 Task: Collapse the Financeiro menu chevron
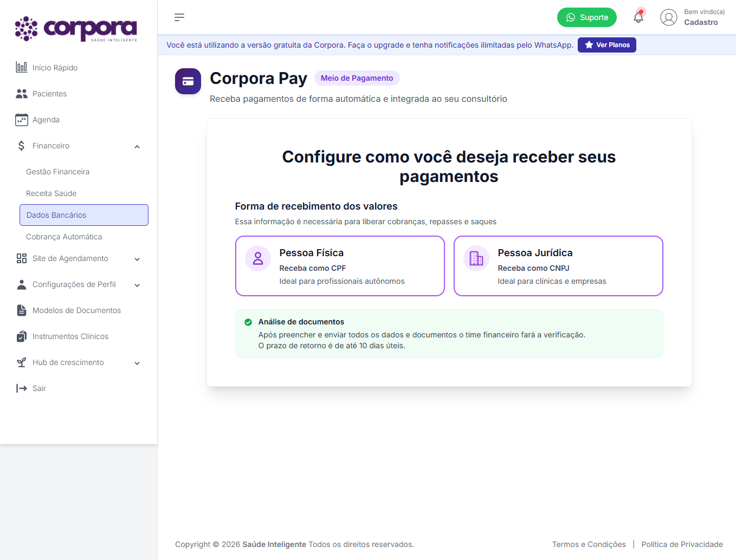(x=137, y=146)
